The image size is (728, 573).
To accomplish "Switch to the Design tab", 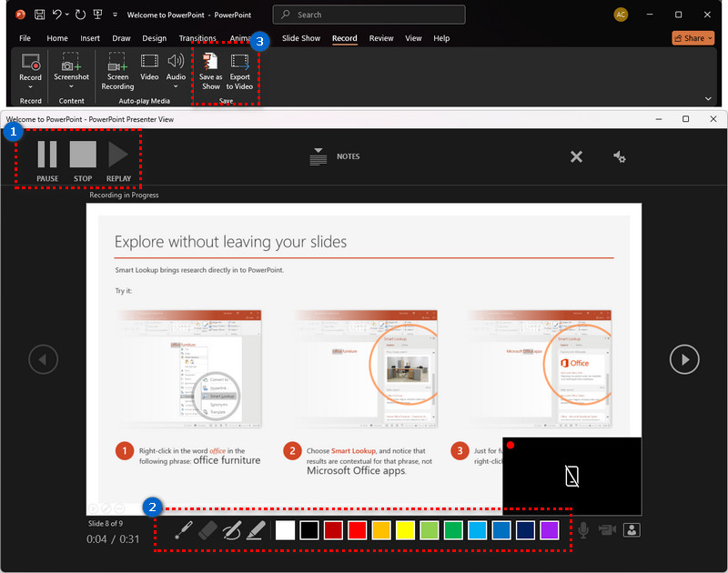I will [x=154, y=38].
